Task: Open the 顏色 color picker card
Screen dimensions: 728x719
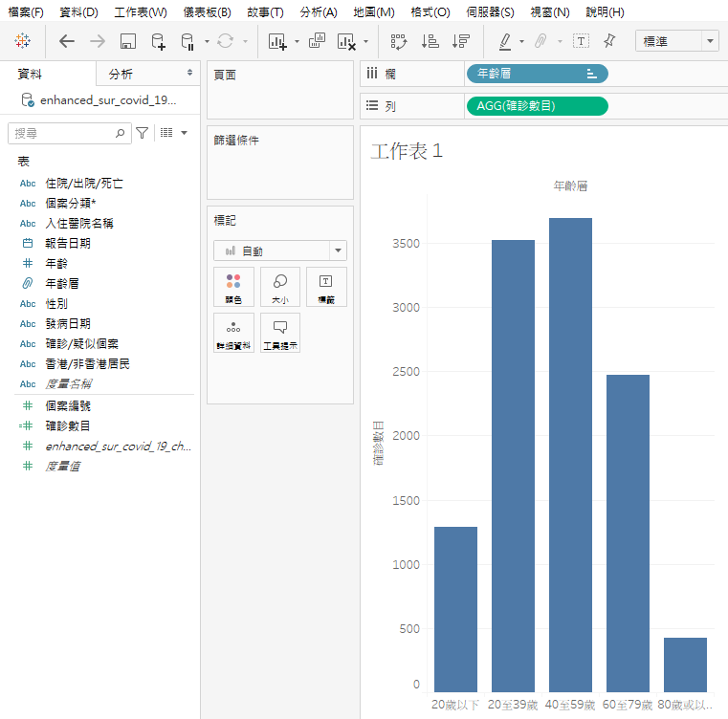Action: pyautogui.click(x=233, y=287)
